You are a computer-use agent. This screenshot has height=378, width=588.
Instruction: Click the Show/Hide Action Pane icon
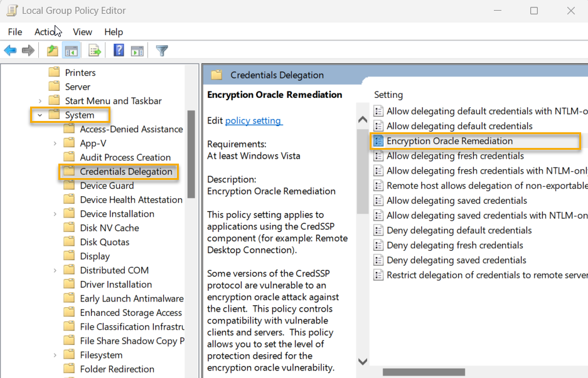(137, 50)
